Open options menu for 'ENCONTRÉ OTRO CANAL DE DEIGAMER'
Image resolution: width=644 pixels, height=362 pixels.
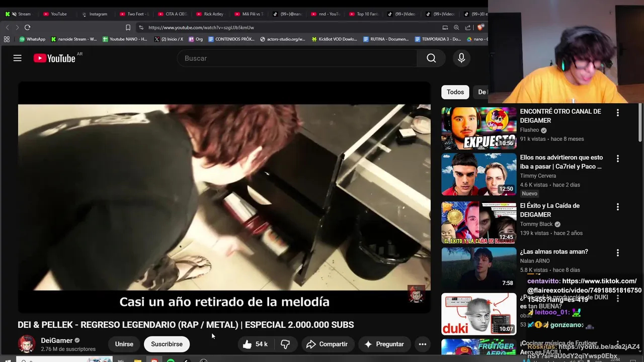click(x=618, y=113)
